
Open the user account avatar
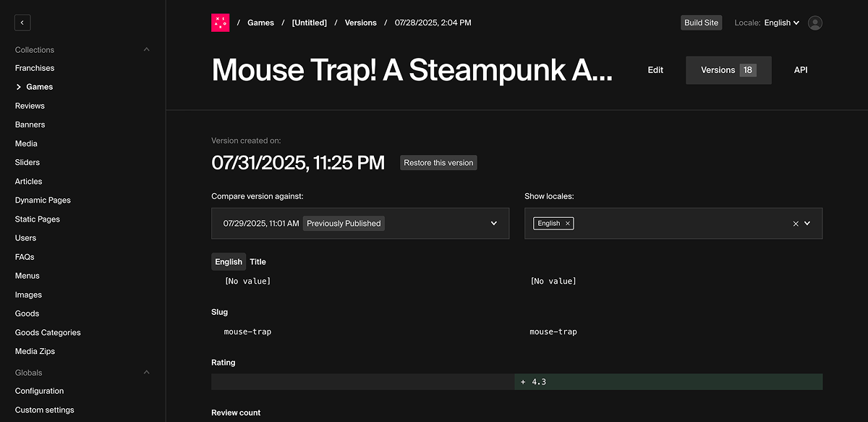click(815, 22)
